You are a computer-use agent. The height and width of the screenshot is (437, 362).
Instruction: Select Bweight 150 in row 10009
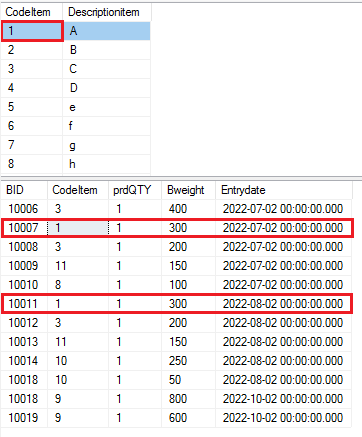tap(189, 266)
